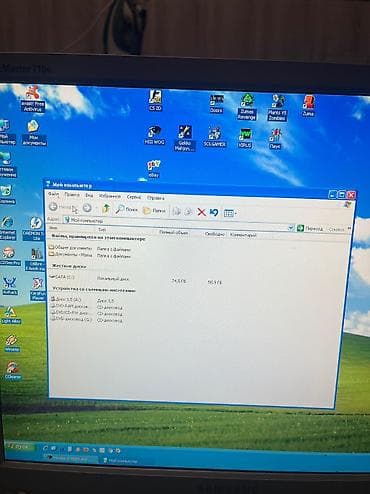Open the Мои документы desktop icon
The height and width of the screenshot is (494, 370).
click(x=34, y=133)
